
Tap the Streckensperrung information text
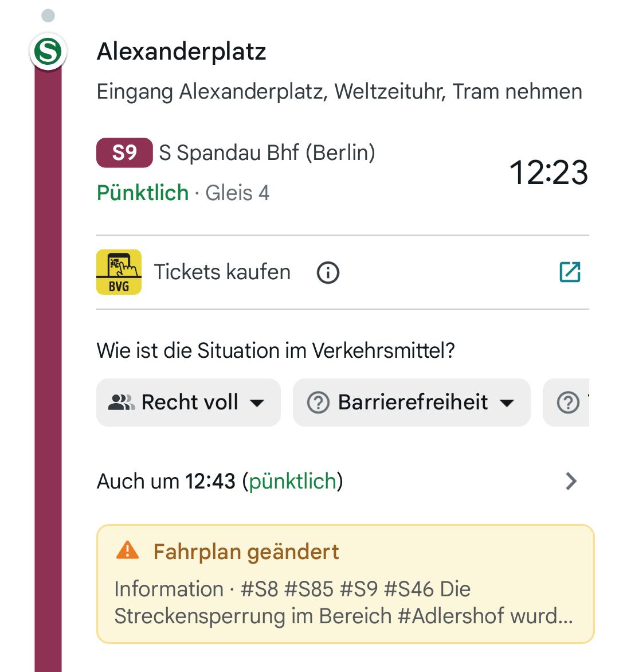(x=343, y=603)
